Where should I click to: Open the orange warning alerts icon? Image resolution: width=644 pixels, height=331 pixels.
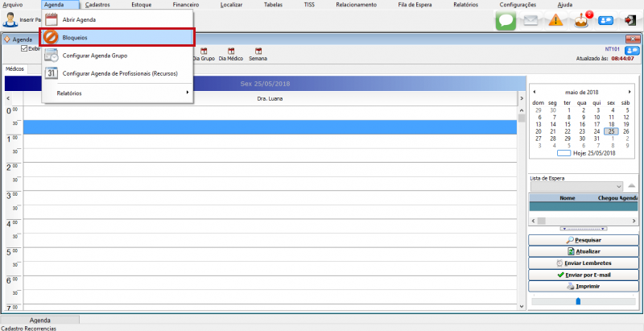click(555, 20)
